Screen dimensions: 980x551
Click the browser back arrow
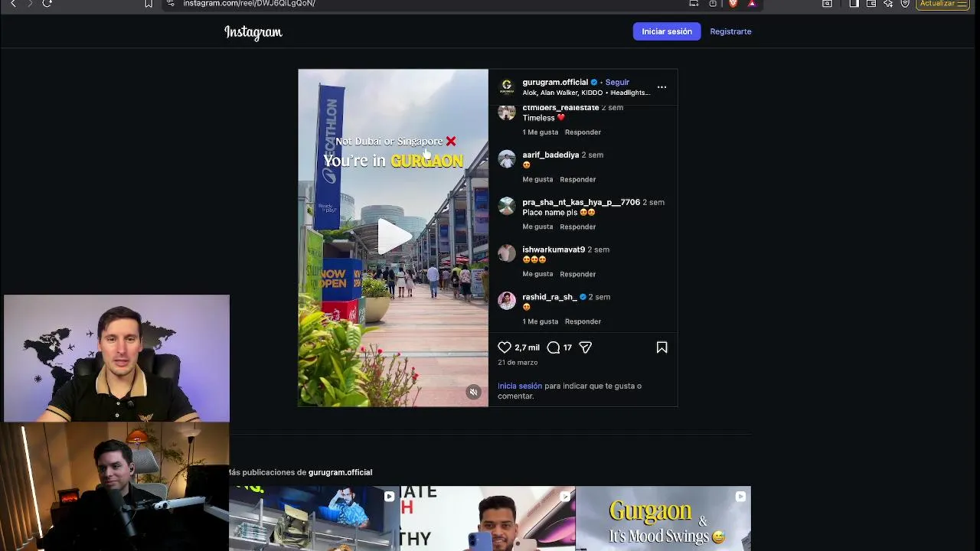point(13,4)
